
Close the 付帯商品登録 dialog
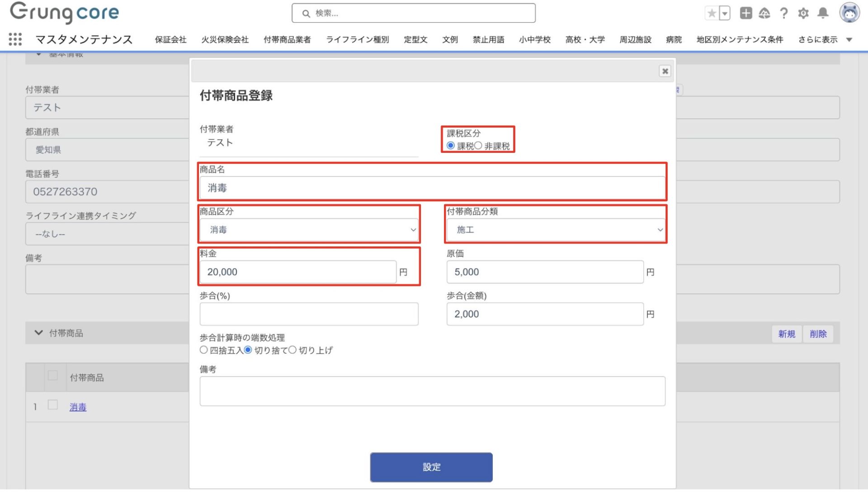pos(665,71)
